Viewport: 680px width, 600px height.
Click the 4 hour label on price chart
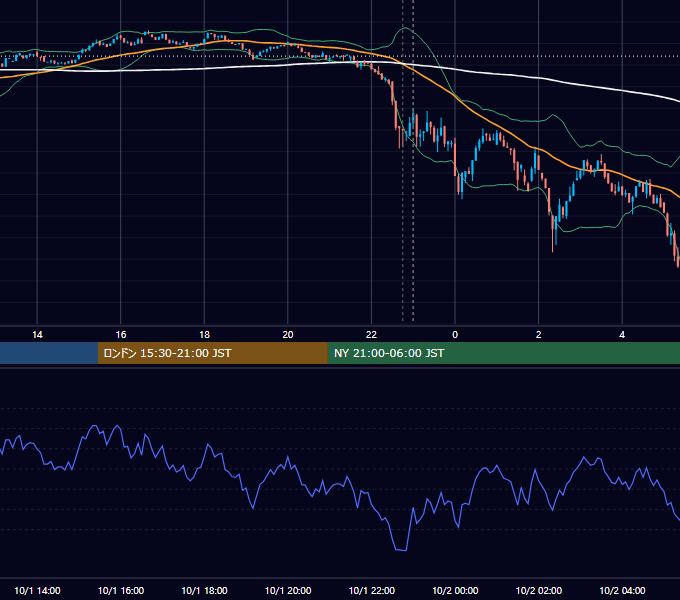[x=622, y=335]
